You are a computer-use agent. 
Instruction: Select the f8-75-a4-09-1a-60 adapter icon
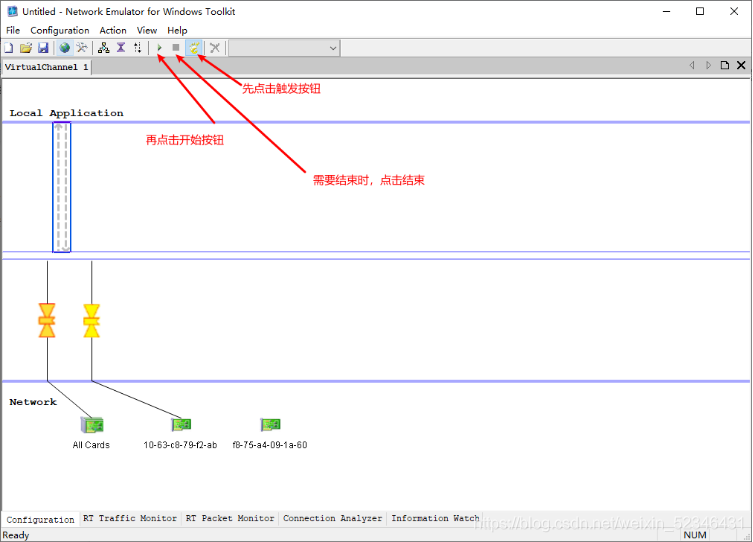click(270, 424)
